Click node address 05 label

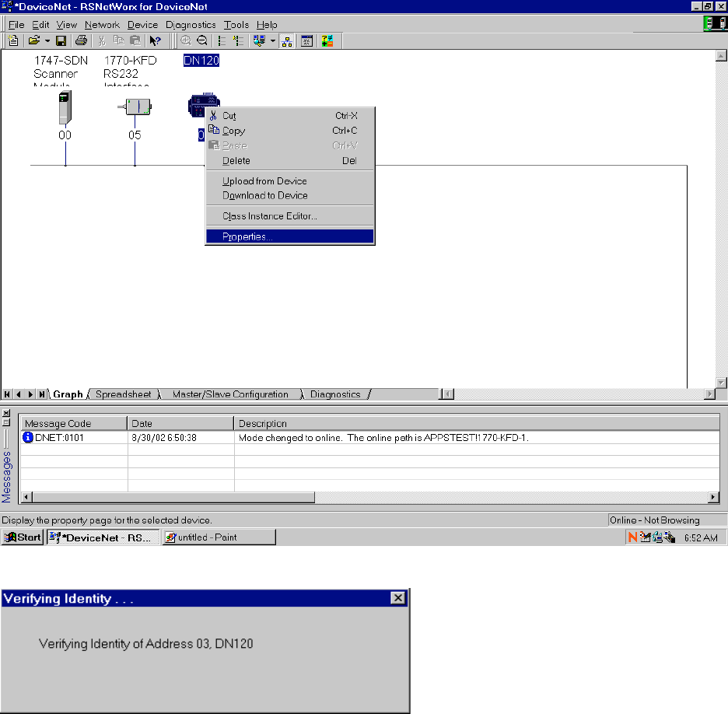coord(135,135)
